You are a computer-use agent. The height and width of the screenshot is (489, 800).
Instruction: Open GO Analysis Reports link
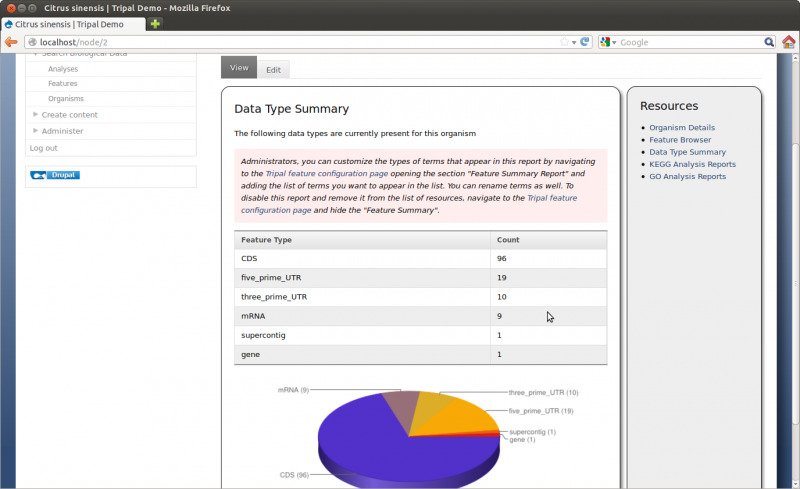[x=687, y=177]
